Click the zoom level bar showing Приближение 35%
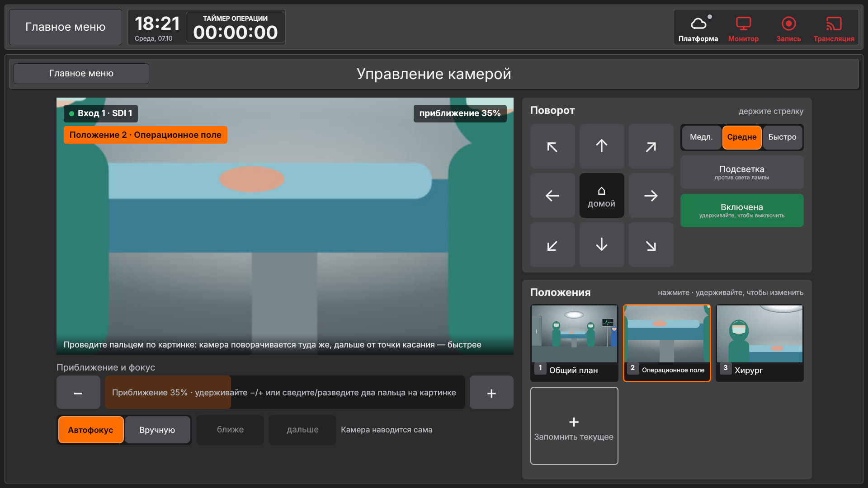The image size is (868, 488). [x=285, y=393]
